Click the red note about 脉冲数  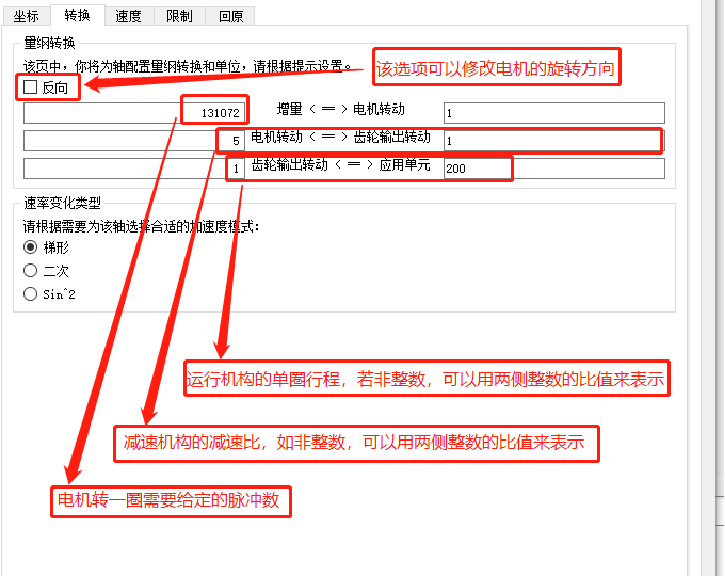(x=171, y=498)
